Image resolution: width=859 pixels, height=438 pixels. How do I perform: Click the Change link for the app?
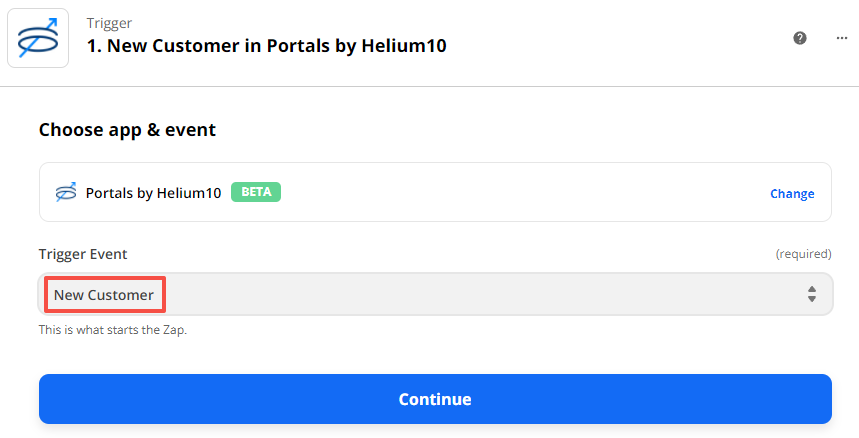point(792,194)
